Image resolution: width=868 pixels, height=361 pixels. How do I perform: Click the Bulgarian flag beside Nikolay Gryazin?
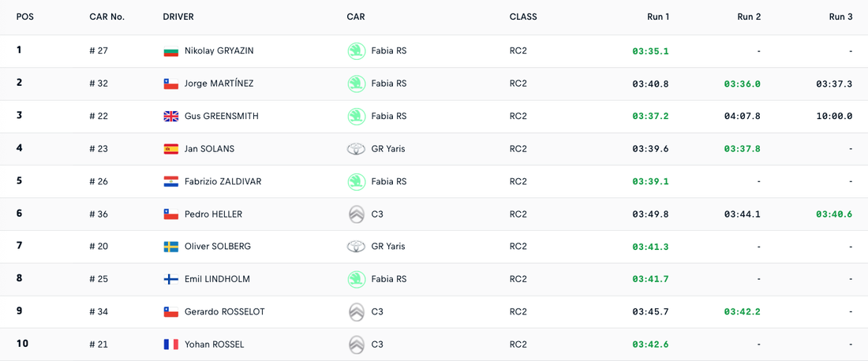(x=170, y=51)
